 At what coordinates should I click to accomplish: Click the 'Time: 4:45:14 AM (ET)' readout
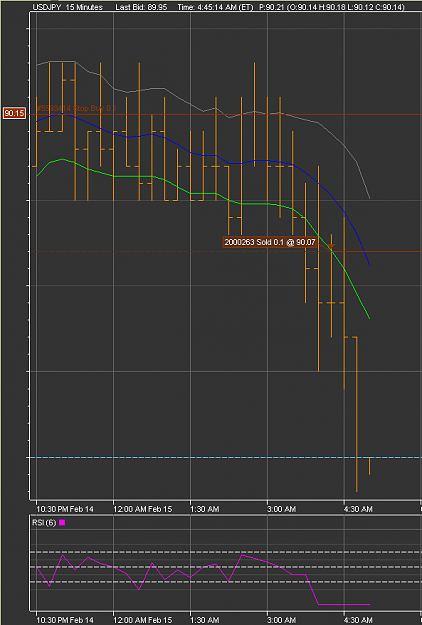pos(215,7)
